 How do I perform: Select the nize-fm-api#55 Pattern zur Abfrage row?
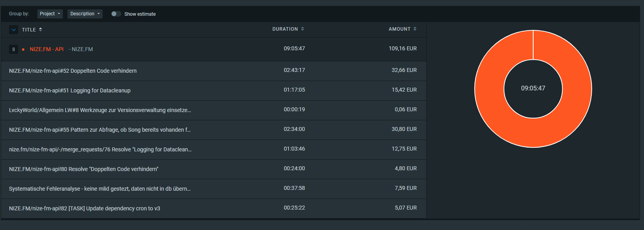99,130
